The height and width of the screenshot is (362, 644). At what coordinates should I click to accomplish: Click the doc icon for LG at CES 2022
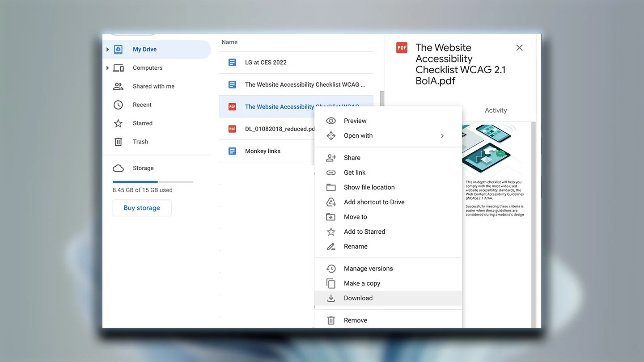click(232, 63)
